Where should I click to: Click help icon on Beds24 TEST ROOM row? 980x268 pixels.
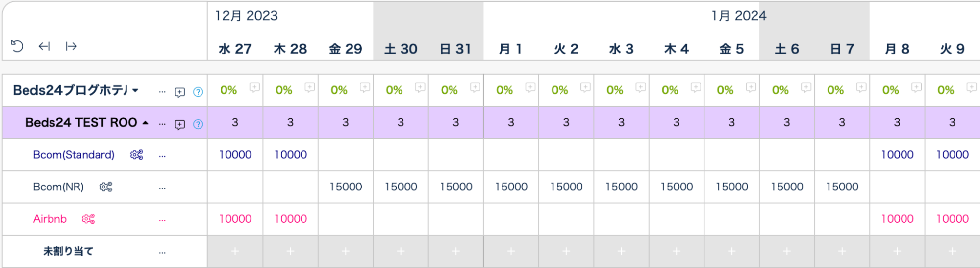(198, 124)
